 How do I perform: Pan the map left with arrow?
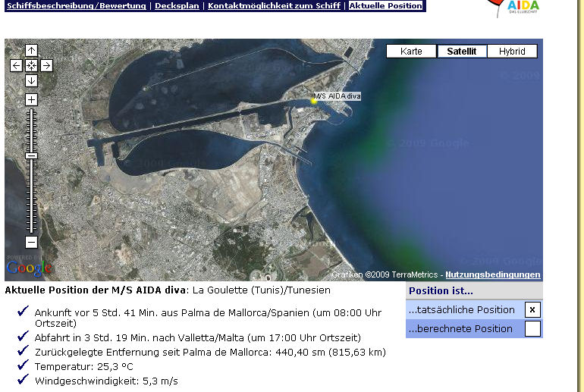[x=17, y=66]
